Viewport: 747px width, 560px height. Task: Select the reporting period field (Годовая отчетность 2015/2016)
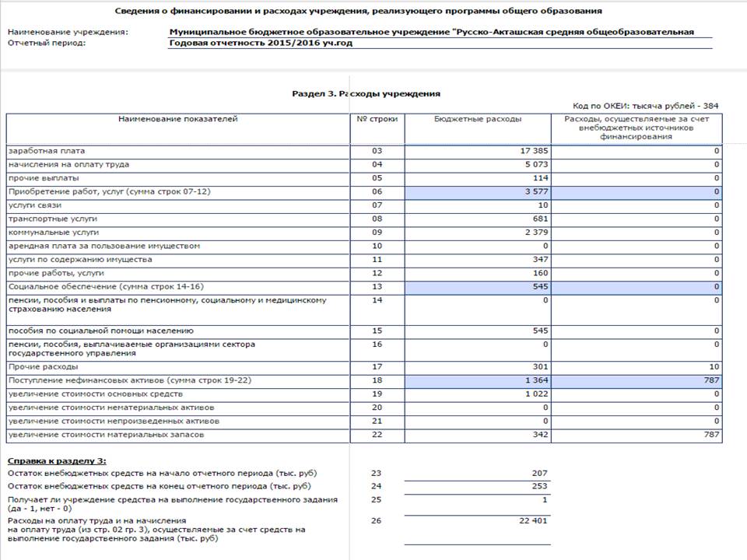click(x=440, y=44)
